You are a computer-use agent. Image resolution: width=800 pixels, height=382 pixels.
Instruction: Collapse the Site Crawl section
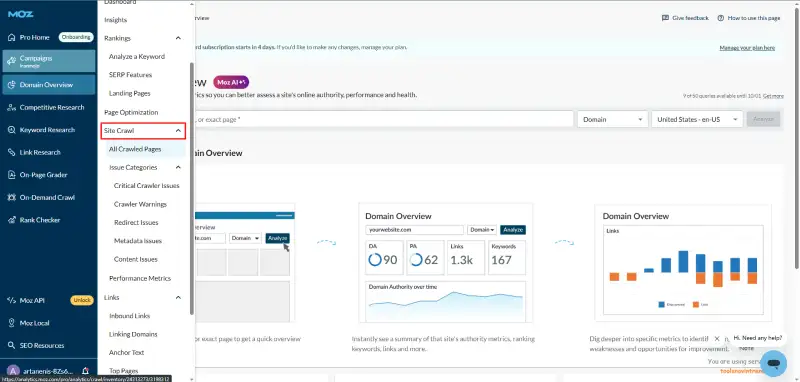coord(178,131)
